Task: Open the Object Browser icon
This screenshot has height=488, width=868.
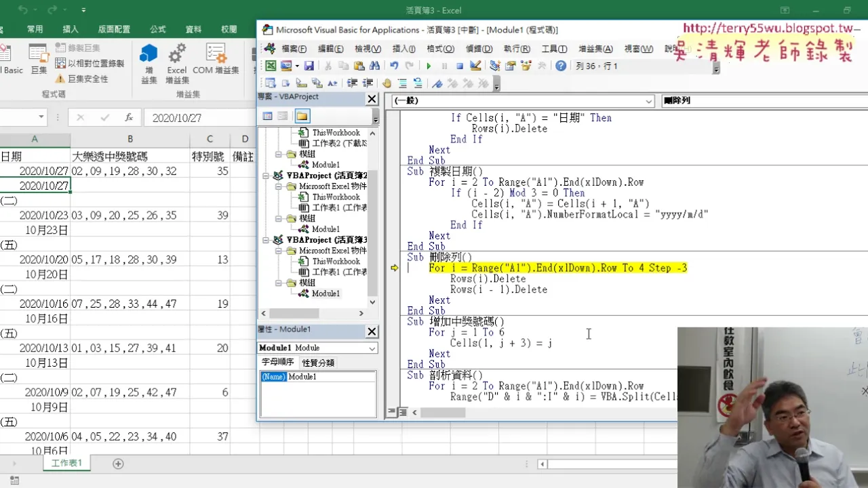Action: [x=526, y=66]
